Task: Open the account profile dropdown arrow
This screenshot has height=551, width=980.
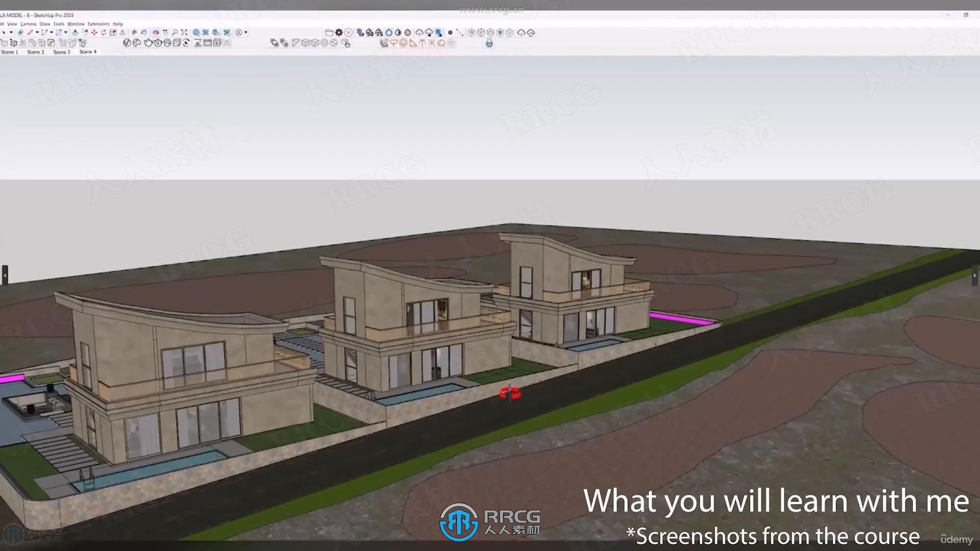Action: pyautogui.click(x=246, y=32)
